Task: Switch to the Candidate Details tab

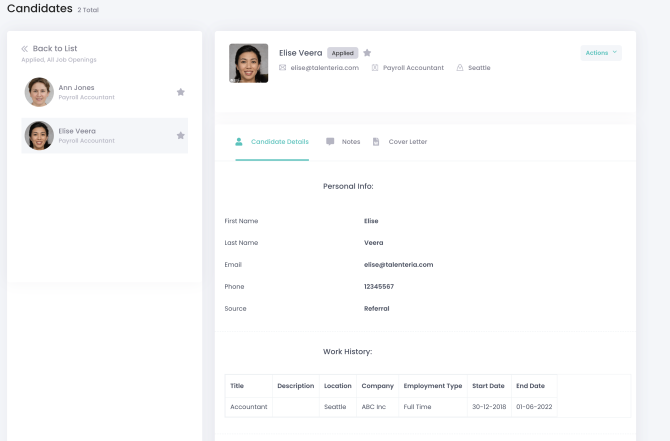Action: 272,142
